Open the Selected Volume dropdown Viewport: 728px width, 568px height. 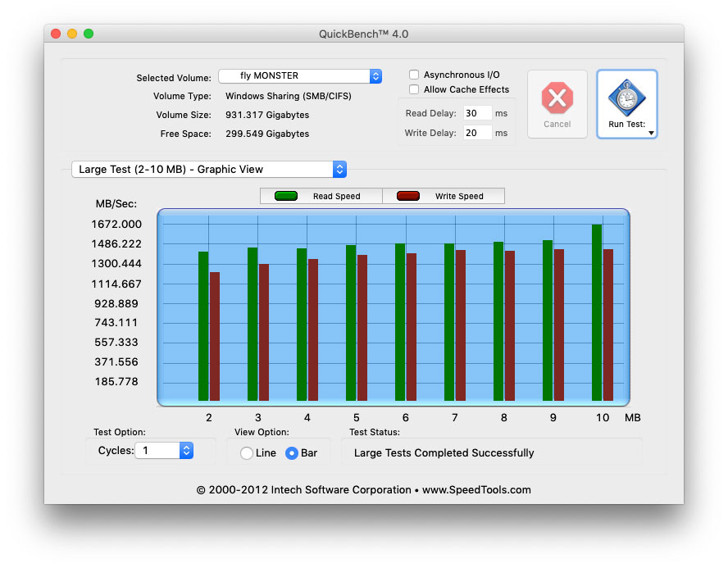300,76
